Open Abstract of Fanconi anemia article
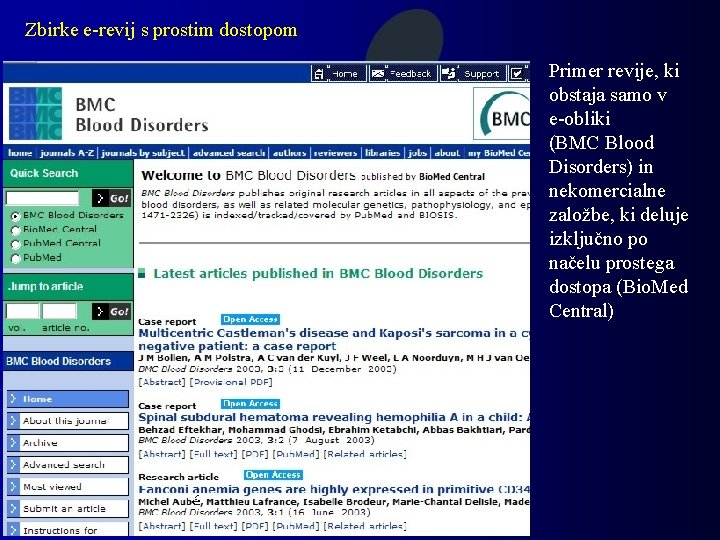The width and height of the screenshot is (720, 540). point(162,526)
